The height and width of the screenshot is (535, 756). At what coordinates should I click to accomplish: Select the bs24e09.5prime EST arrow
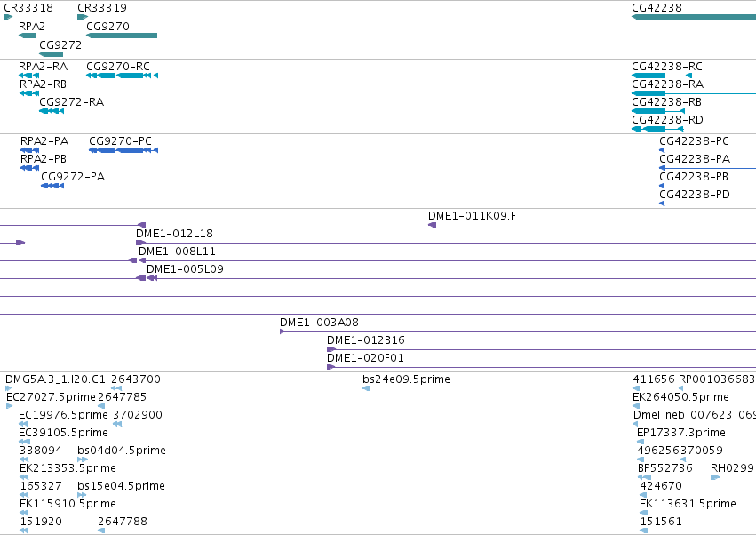point(366,388)
